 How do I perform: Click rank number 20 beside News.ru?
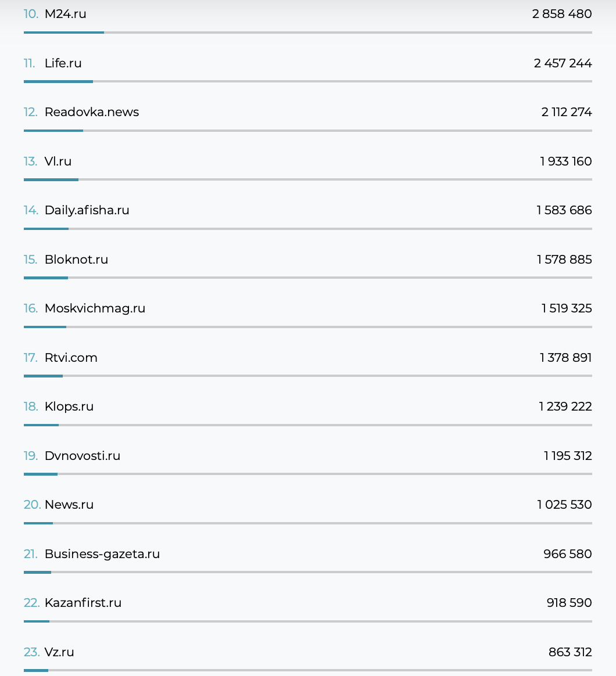[x=32, y=505]
